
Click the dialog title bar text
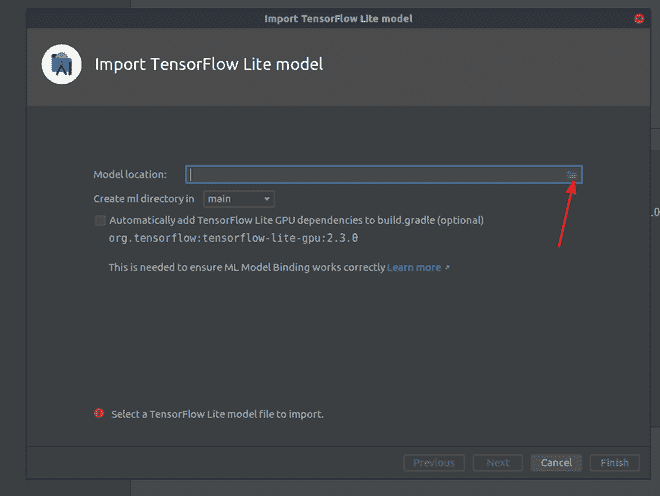coord(338,18)
